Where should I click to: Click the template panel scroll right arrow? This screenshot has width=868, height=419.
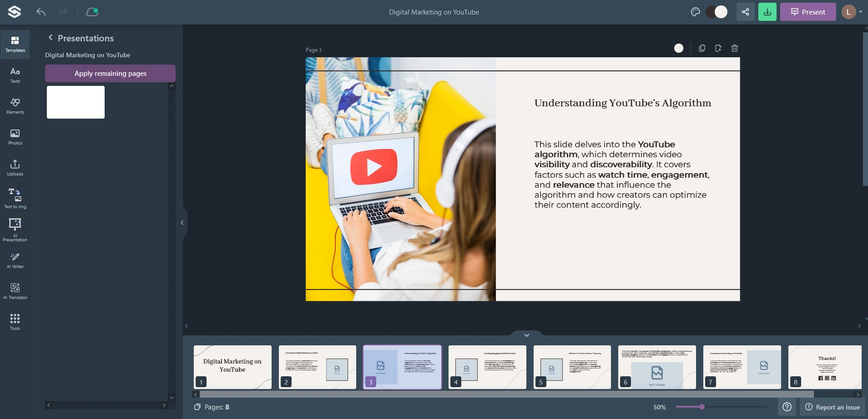[x=164, y=405]
